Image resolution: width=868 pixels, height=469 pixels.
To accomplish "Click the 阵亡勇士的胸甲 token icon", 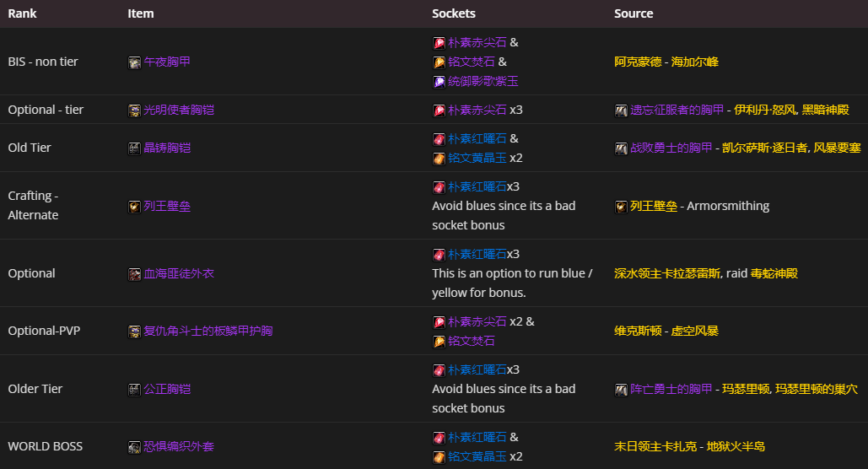I will (621, 390).
